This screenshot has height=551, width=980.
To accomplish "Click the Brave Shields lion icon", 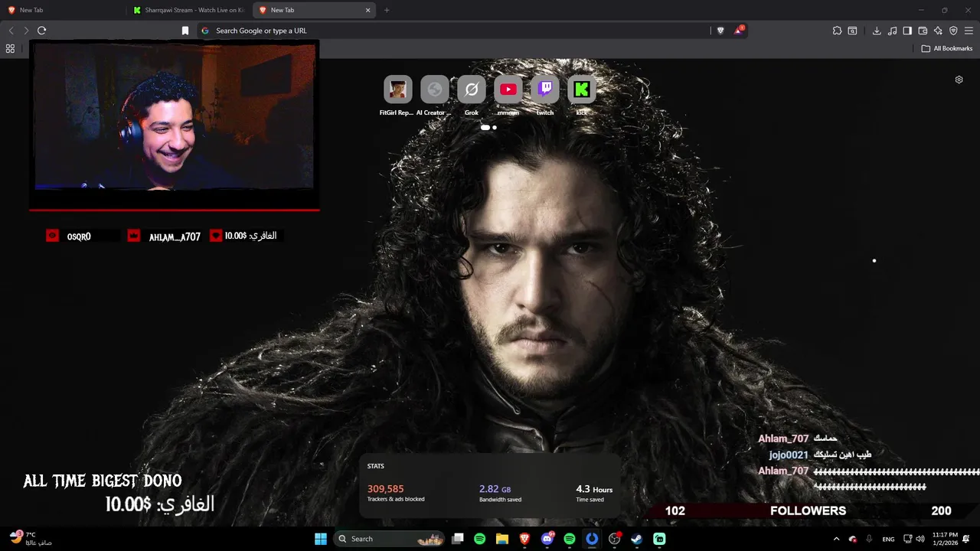I will 720,31.
